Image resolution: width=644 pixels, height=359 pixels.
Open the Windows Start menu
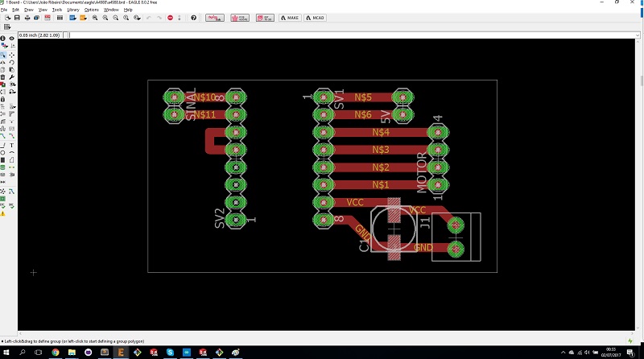coord(6,353)
